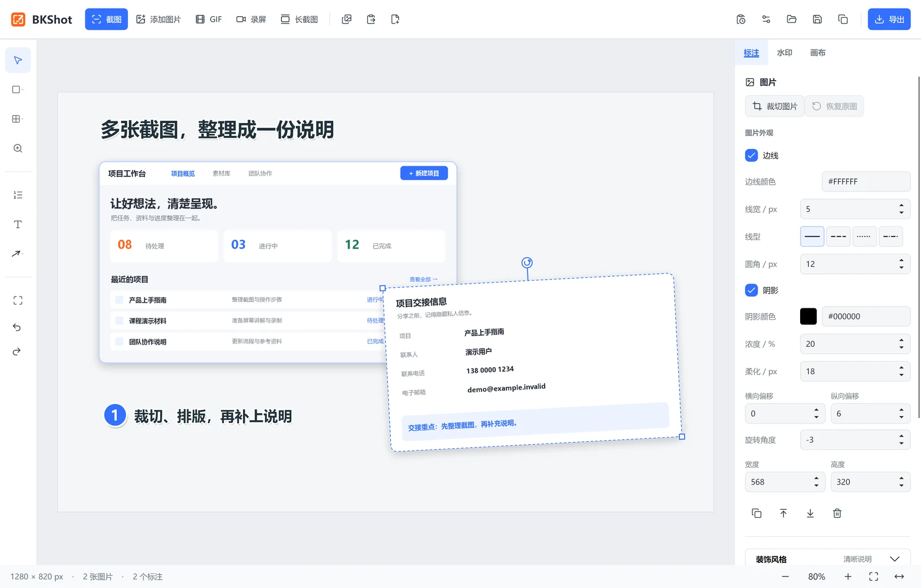Open the settings sliders icon
This screenshot has height=588, width=921.
766,20
